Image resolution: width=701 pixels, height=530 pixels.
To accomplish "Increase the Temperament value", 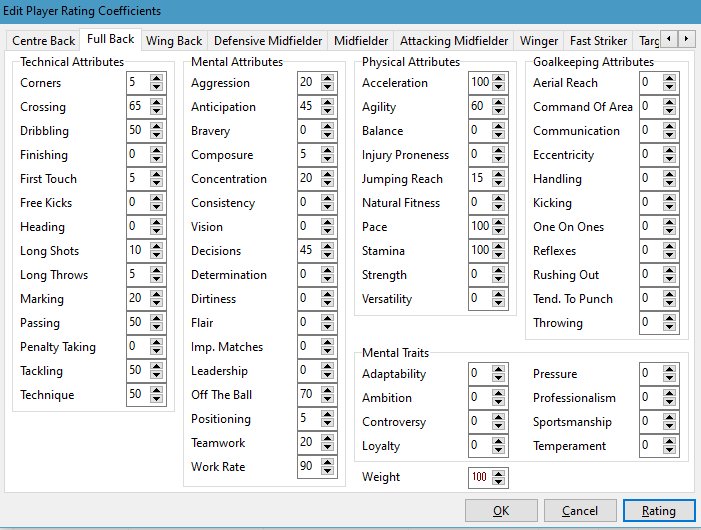I will point(669,442).
